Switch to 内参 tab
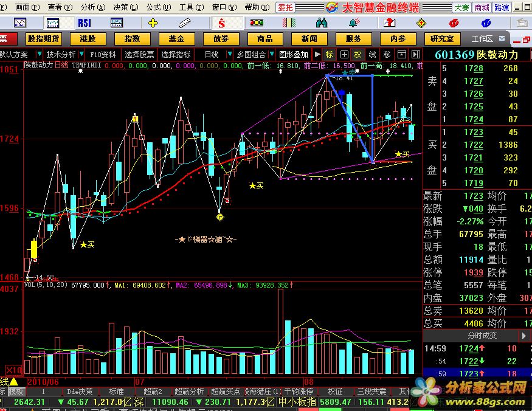The width and height of the screenshot is (532, 411). [x=398, y=39]
